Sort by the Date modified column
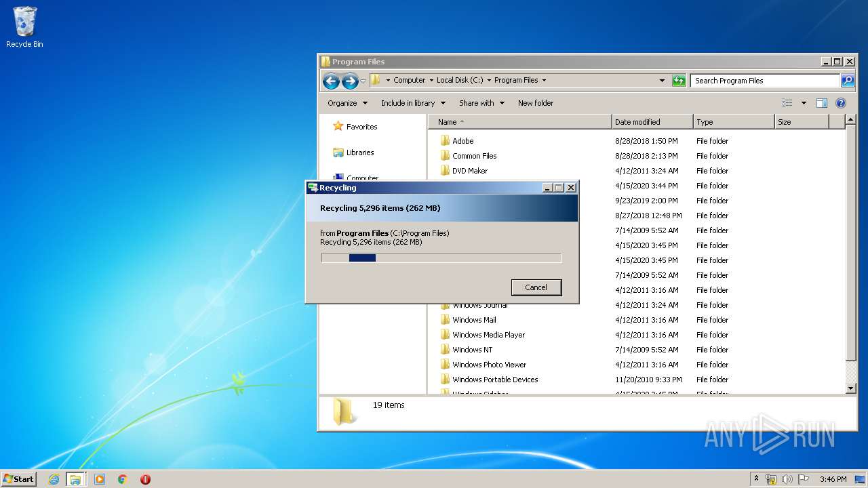868x488 pixels. (652, 122)
